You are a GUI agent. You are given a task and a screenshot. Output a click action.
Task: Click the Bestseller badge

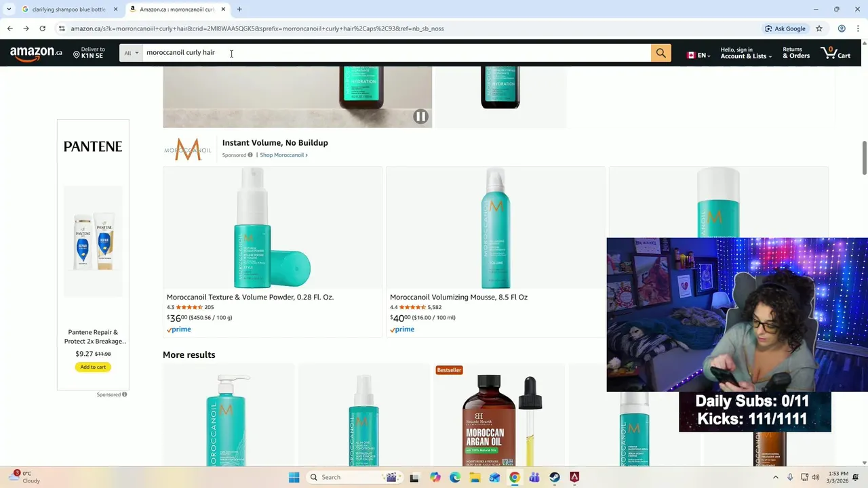click(449, 370)
